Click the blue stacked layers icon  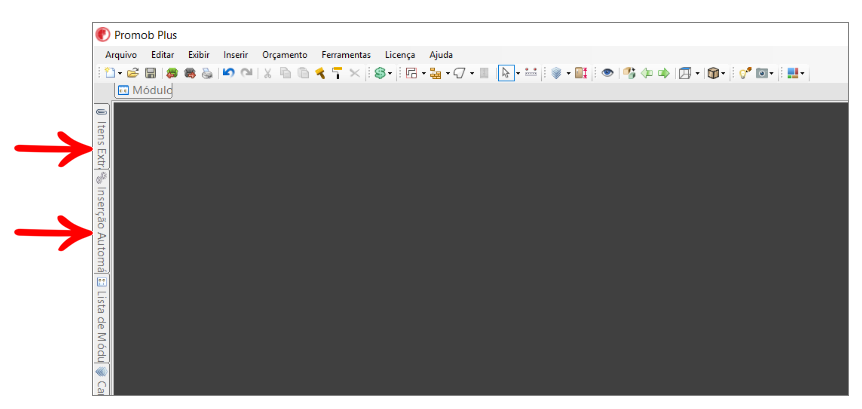click(556, 73)
